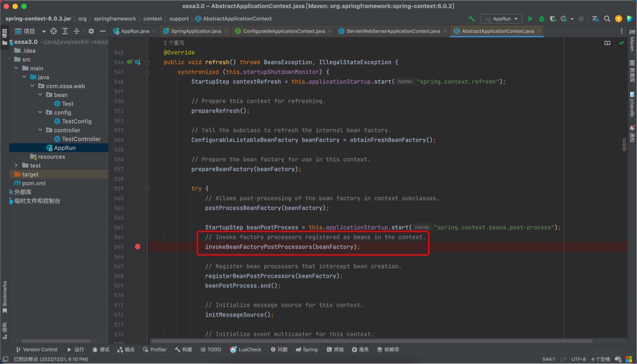Open the Spring tool window
Image resolution: width=637 pixels, height=364 pixels.
click(306, 350)
